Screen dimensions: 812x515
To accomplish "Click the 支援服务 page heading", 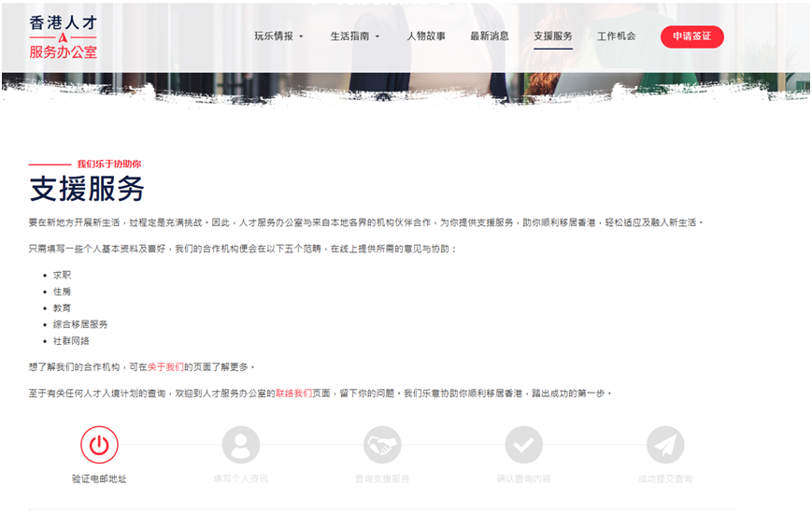I will click(x=87, y=190).
